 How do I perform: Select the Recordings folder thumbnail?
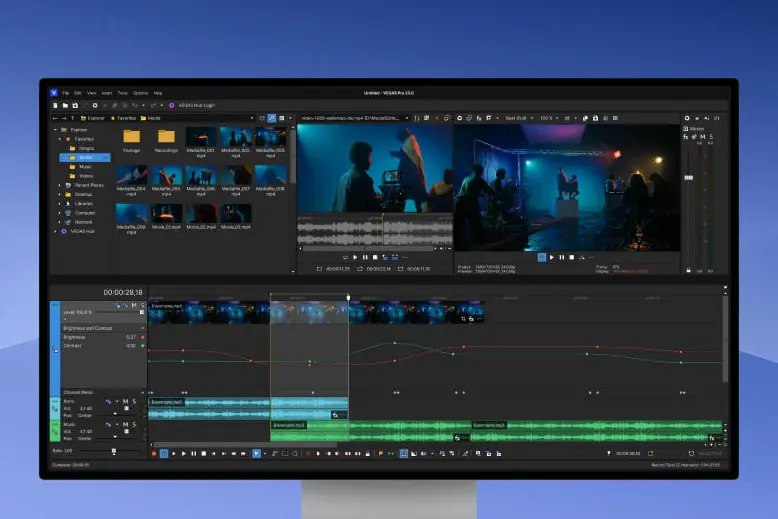[166, 138]
